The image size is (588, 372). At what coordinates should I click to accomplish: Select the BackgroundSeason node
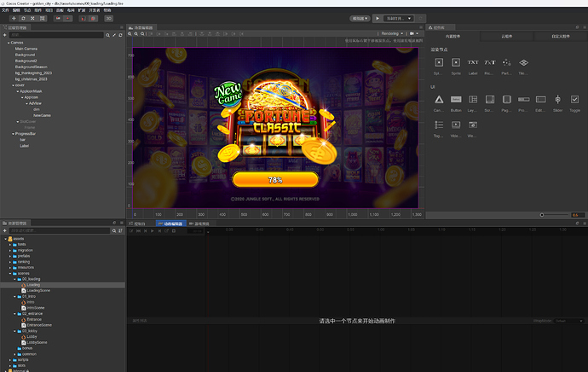coord(32,67)
